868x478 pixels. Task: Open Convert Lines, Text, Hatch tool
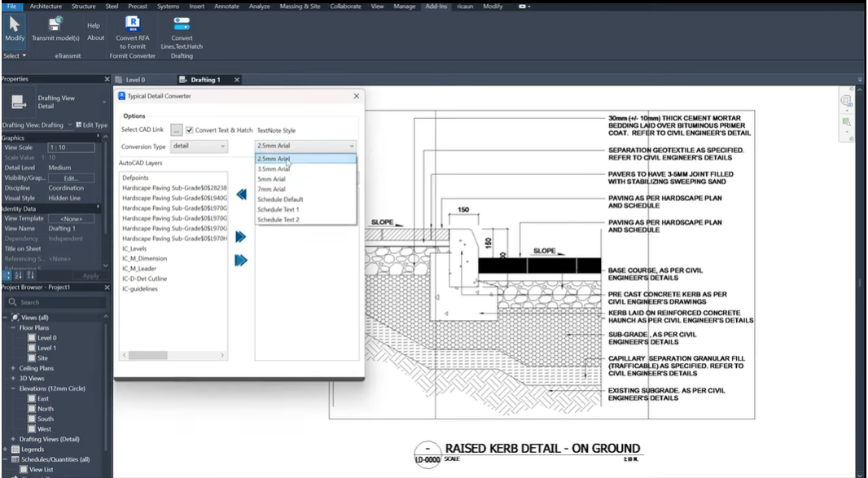click(x=182, y=32)
